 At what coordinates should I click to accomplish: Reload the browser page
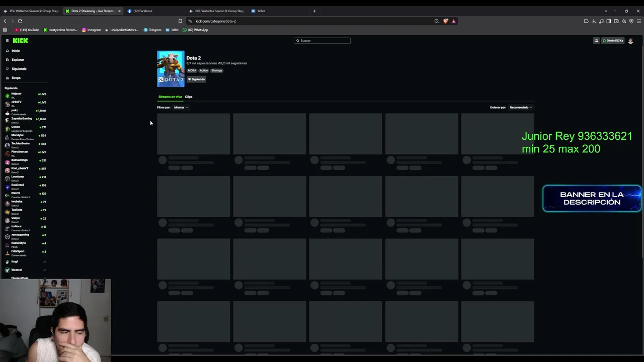(x=20, y=21)
